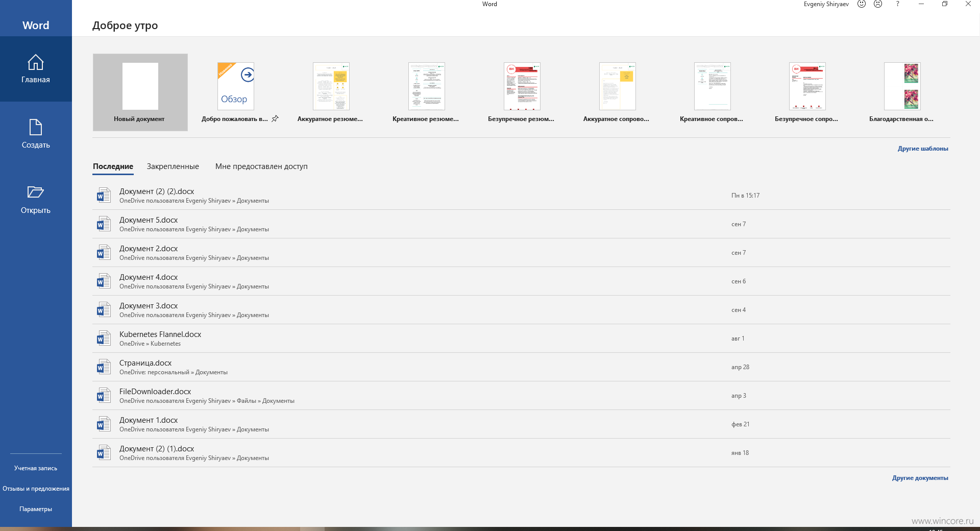
Task: Click the авг 1 date entry
Action: click(738, 339)
